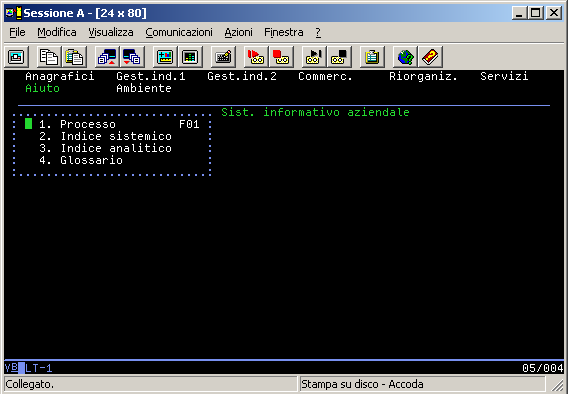Select the Riorganiz. host menu item
This screenshot has height=394, width=568.
click(x=423, y=76)
